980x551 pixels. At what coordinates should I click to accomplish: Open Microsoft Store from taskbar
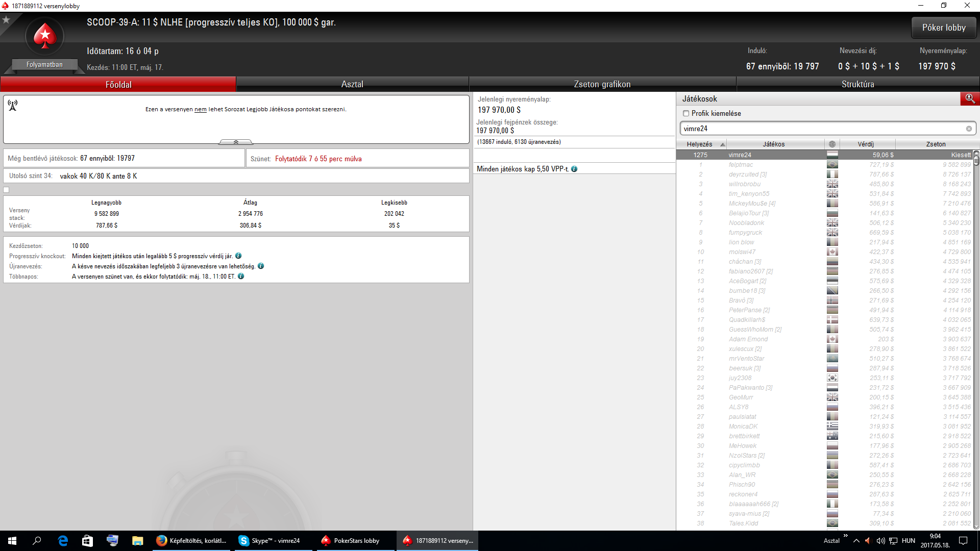click(87, 541)
